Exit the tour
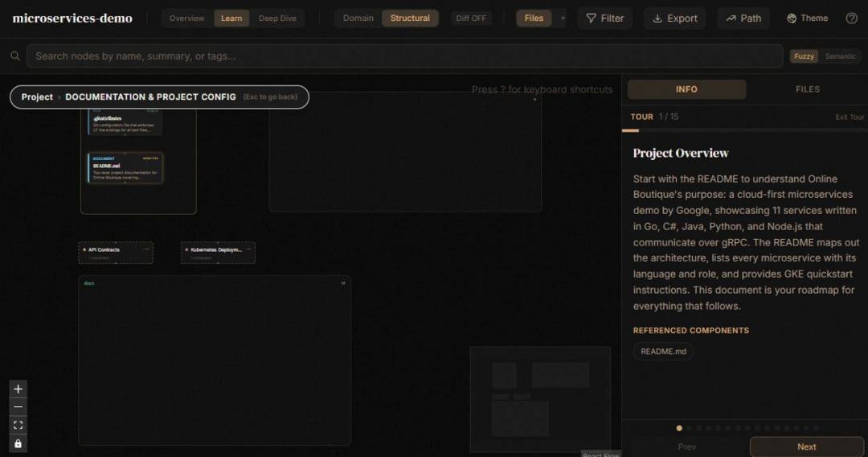The height and width of the screenshot is (457, 868). click(x=850, y=117)
